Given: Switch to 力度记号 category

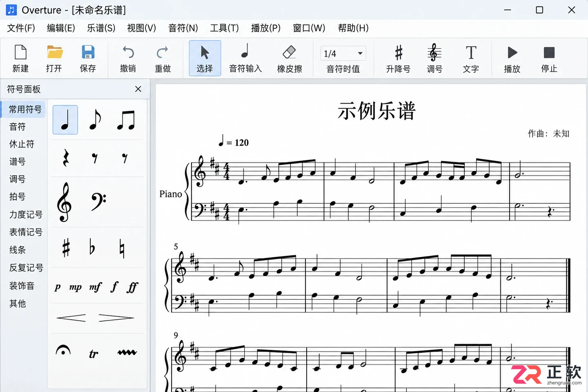Looking at the screenshot, I should pos(26,214).
